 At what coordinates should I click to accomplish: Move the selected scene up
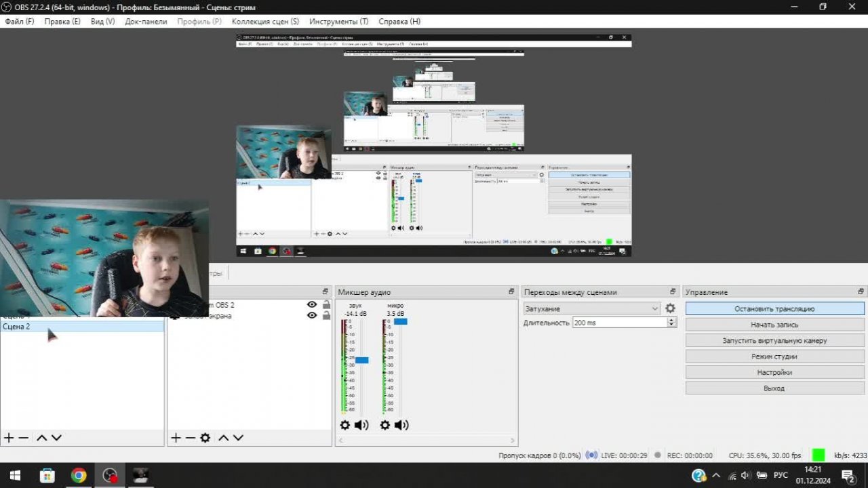[x=41, y=438]
